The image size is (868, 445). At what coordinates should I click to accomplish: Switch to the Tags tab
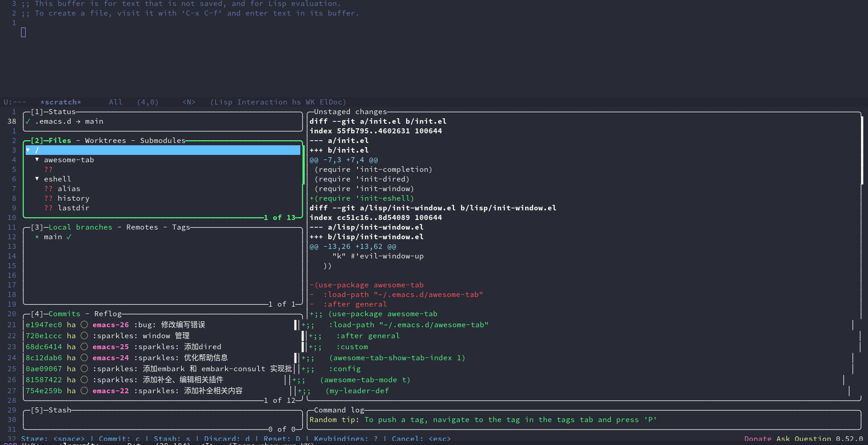click(181, 227)
